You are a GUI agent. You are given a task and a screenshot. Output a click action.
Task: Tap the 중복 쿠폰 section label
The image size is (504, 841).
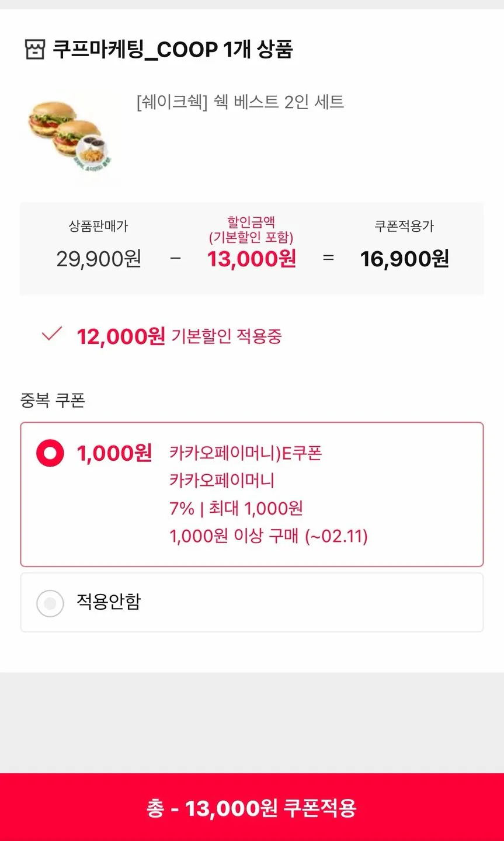53,400
